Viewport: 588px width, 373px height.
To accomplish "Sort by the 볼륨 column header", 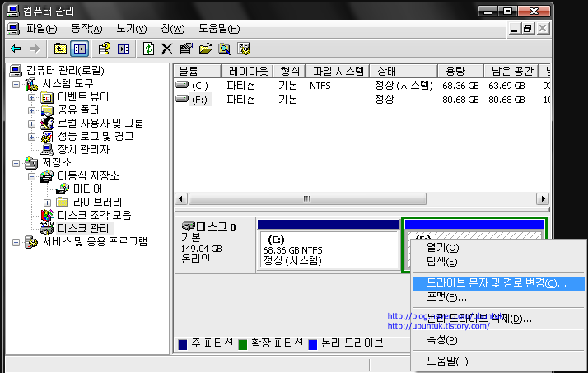I will point(198,71).
